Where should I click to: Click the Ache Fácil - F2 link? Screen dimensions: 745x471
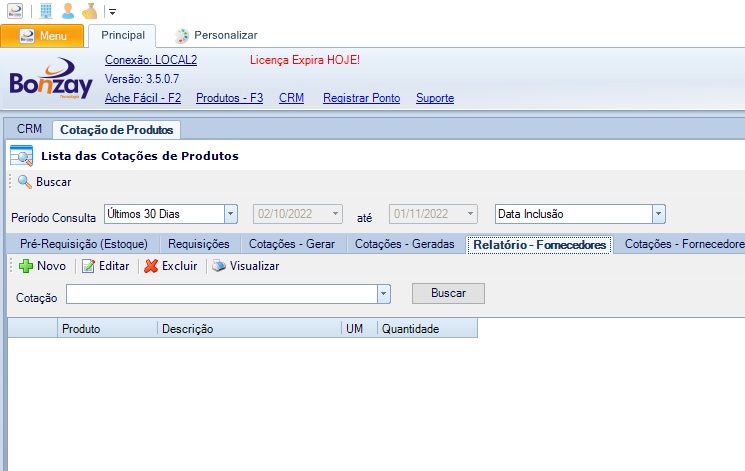pos(143,98)
